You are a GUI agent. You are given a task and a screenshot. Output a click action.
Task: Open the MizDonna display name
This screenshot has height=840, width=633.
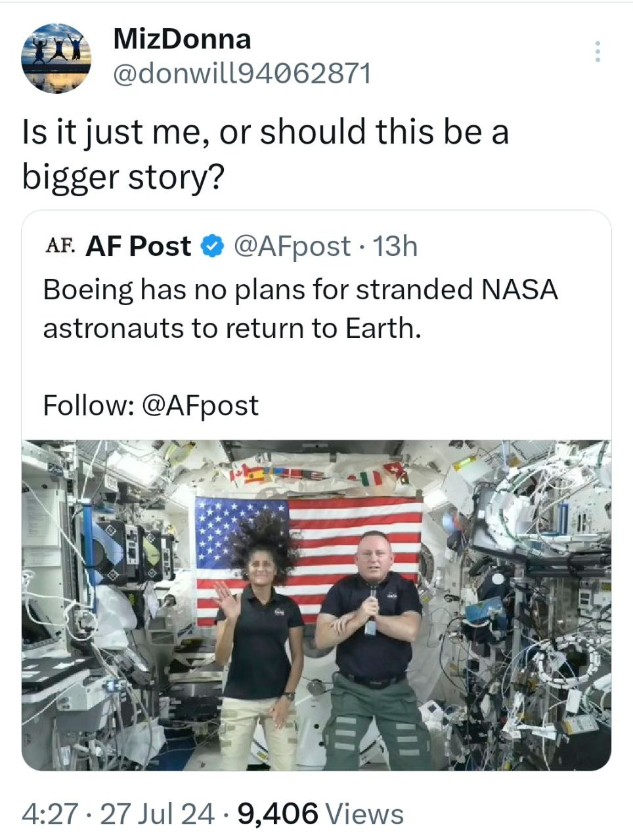[182, 39]
